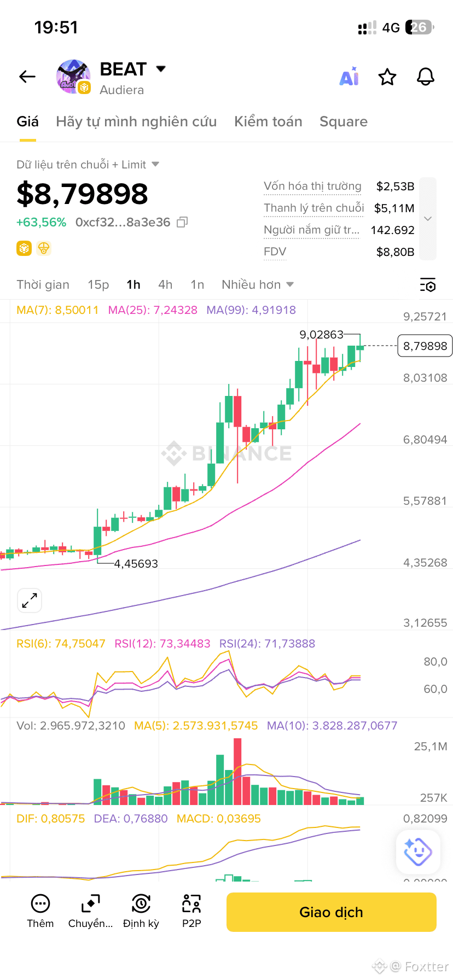
Task: Set a price alert with the bell
Action: (x=426, y=77)
